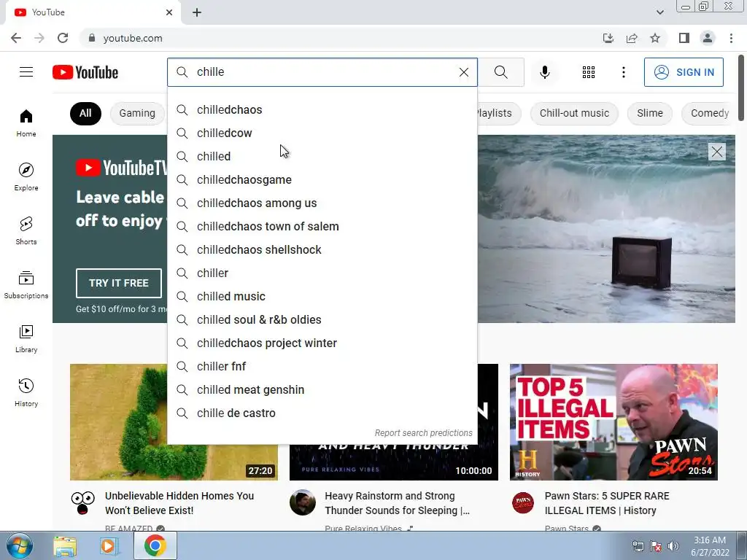Choose the chilled music suggestion

click(322, 296)
